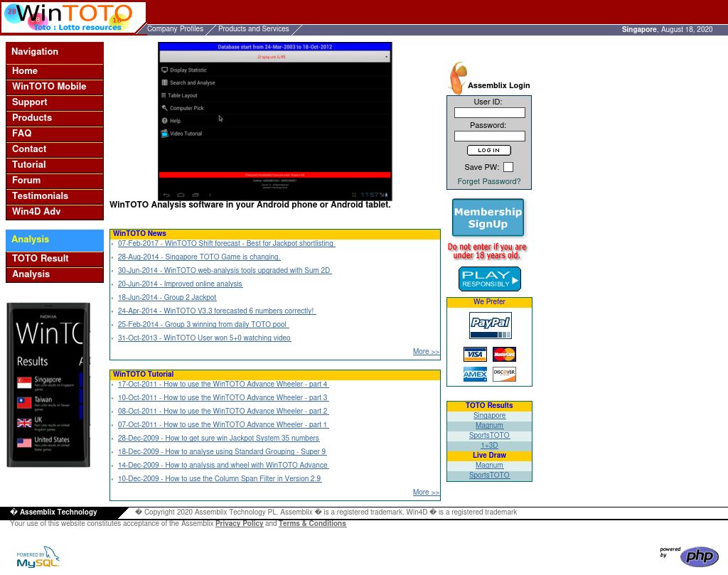
Task: Click the powered by MySQL logo
Action: (x=38, y=557)
